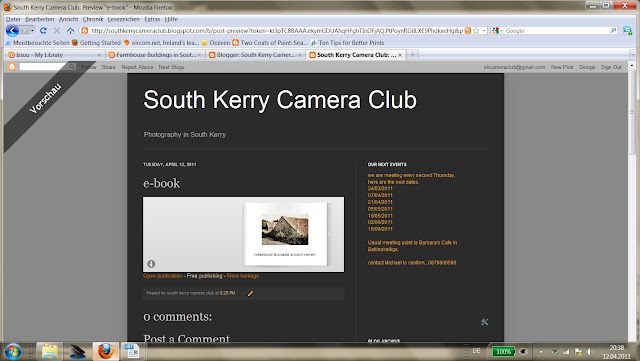Go to the home page icon
The image size is (640, 361).
(x=71, y=31)
